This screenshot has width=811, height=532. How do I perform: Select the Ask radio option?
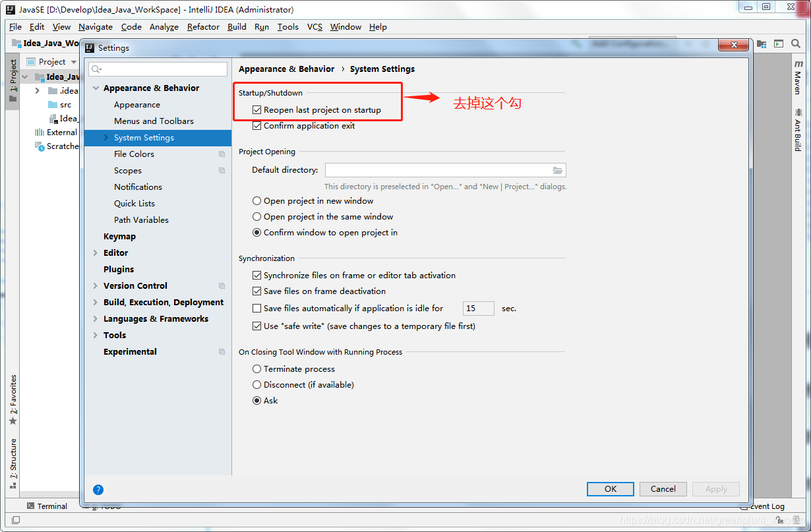[x=257, y=401]
